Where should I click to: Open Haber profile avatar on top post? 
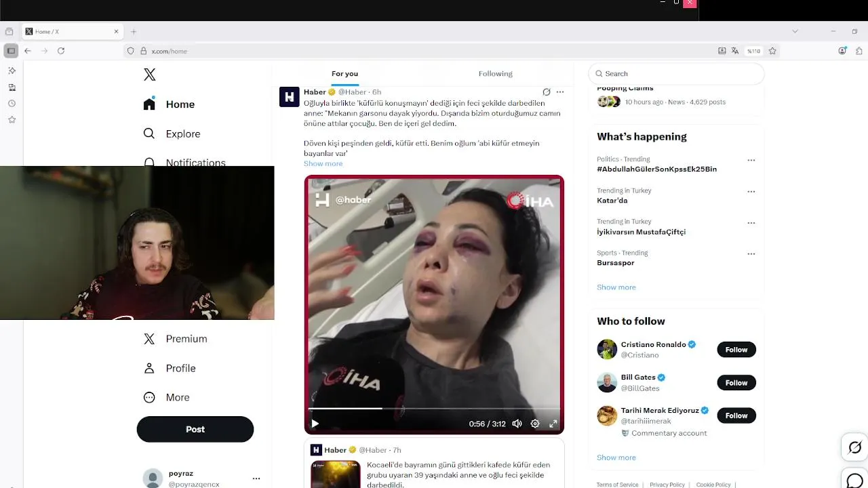pyautogui.click(x=290, y=97)
